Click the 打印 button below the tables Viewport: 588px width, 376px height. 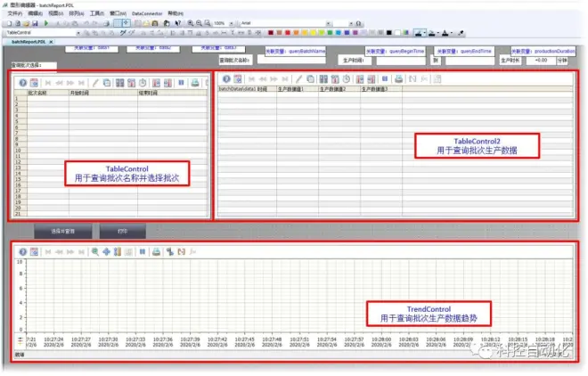[123, 232]
